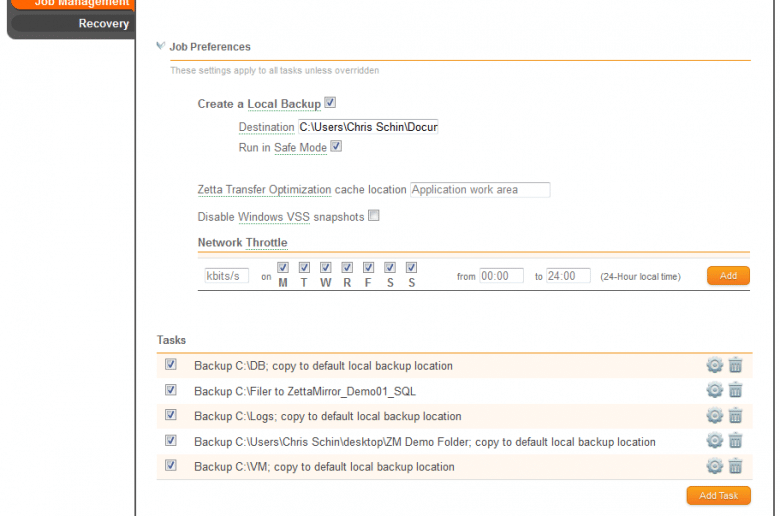Uncheck Tuesday (T) throttle day checkbox

click(304, 268)
